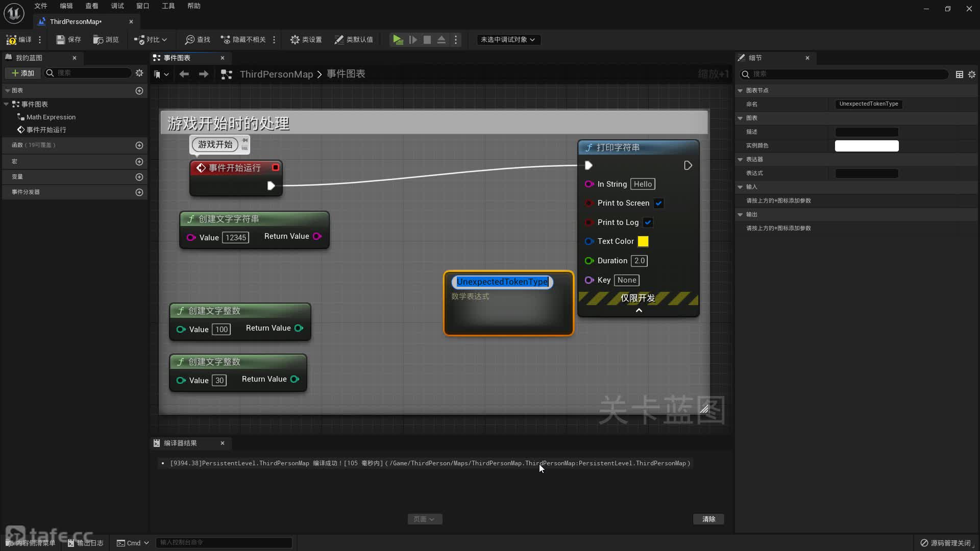Click the 表达式 field in Details
The width and height of the screenshot is (980, 551).
[x=867, y=173]
